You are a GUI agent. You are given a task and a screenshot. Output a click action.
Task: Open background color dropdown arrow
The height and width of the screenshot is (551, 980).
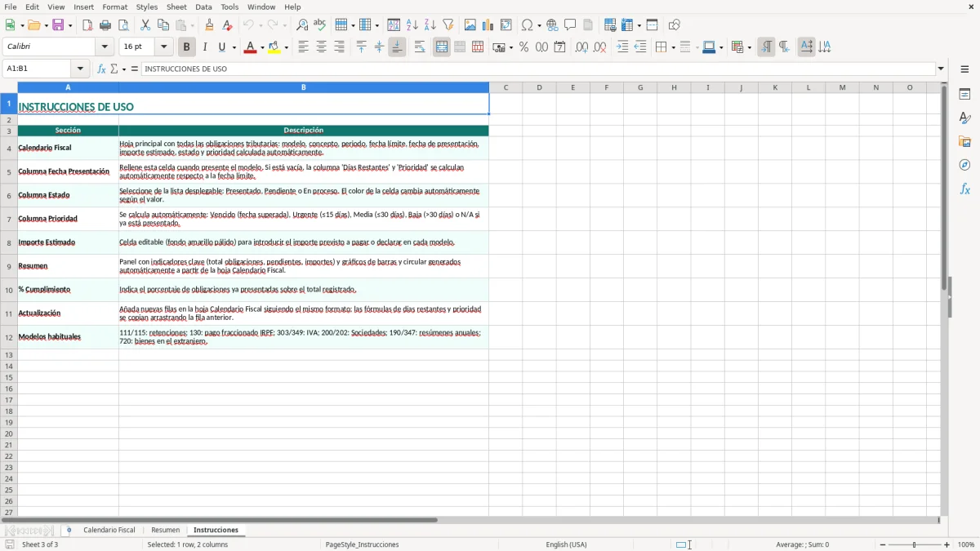click(x=287, y=47)
